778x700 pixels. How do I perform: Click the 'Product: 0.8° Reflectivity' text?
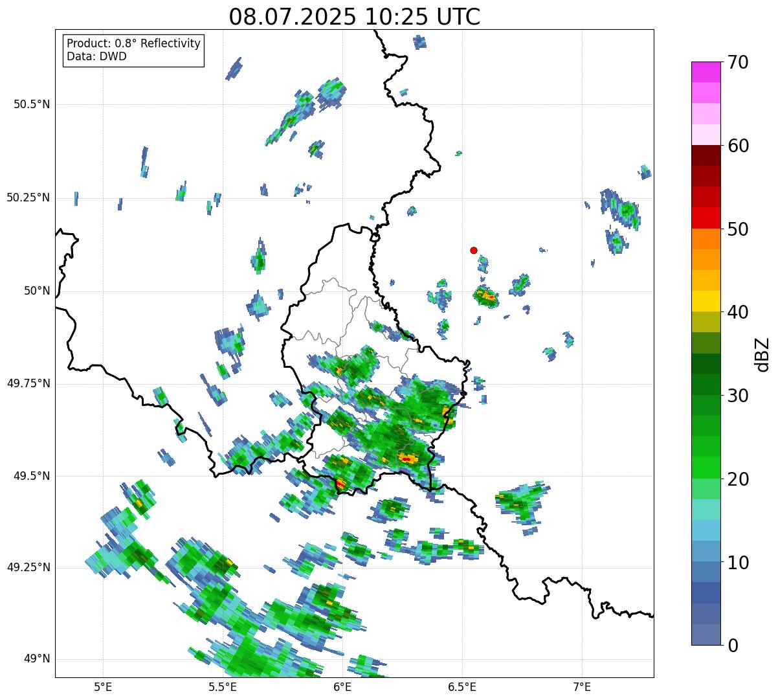(x=134, y=43)
